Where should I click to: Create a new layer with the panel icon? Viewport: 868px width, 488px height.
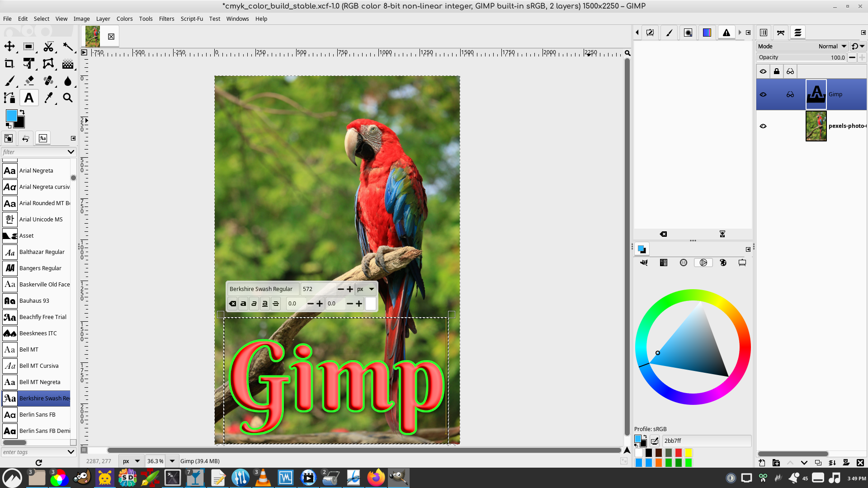(x=762, y=463)
